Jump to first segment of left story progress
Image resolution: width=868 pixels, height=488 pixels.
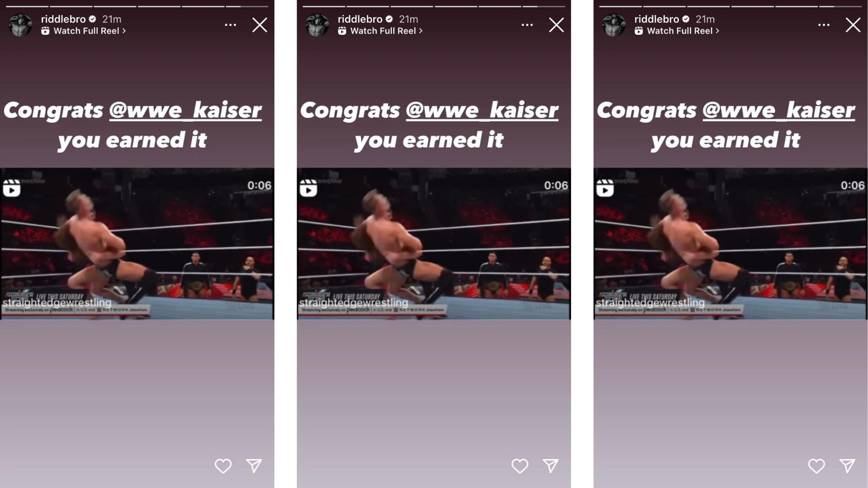point(27,6)
